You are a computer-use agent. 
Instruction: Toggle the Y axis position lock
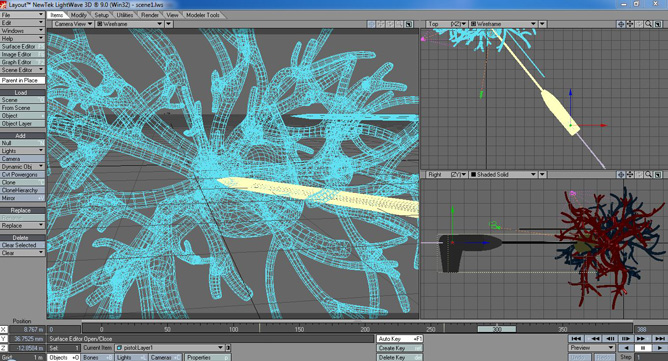[x=4, y=339]
